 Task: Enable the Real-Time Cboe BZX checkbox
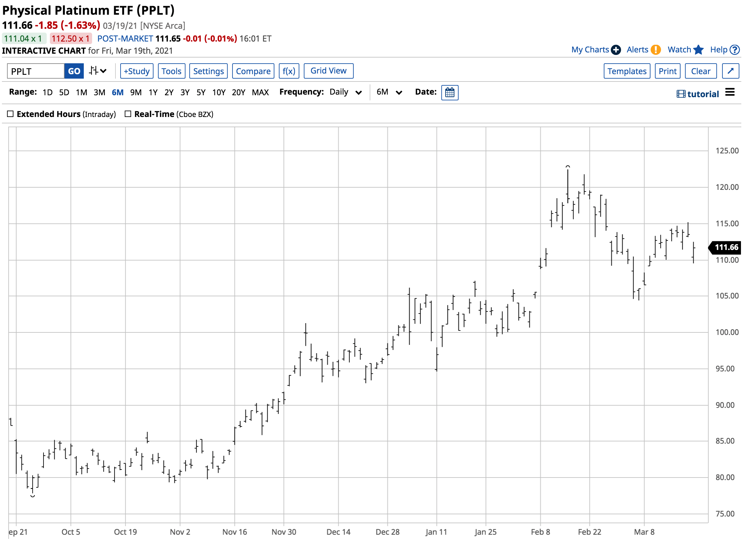coord(128,114)
